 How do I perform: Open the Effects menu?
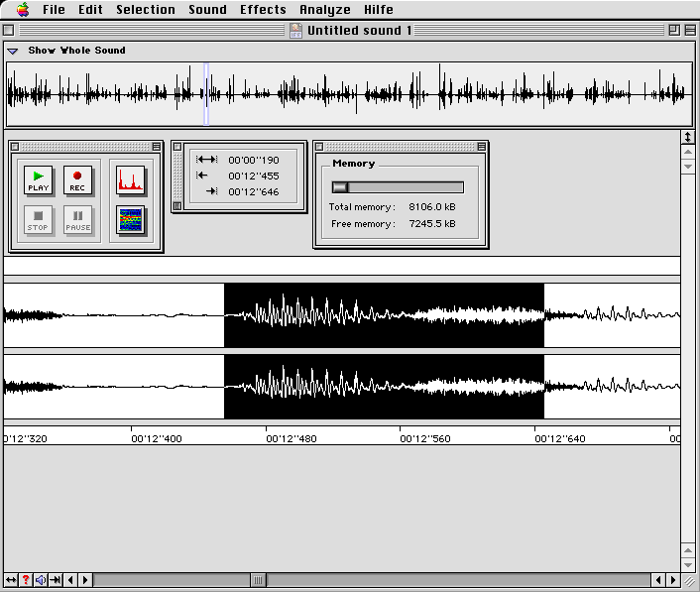tap(263, 9)
